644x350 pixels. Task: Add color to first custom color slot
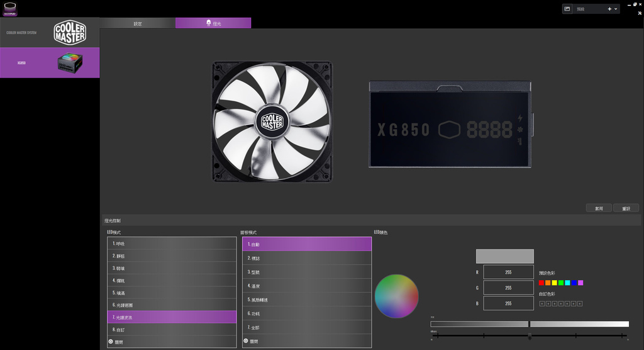541,304
